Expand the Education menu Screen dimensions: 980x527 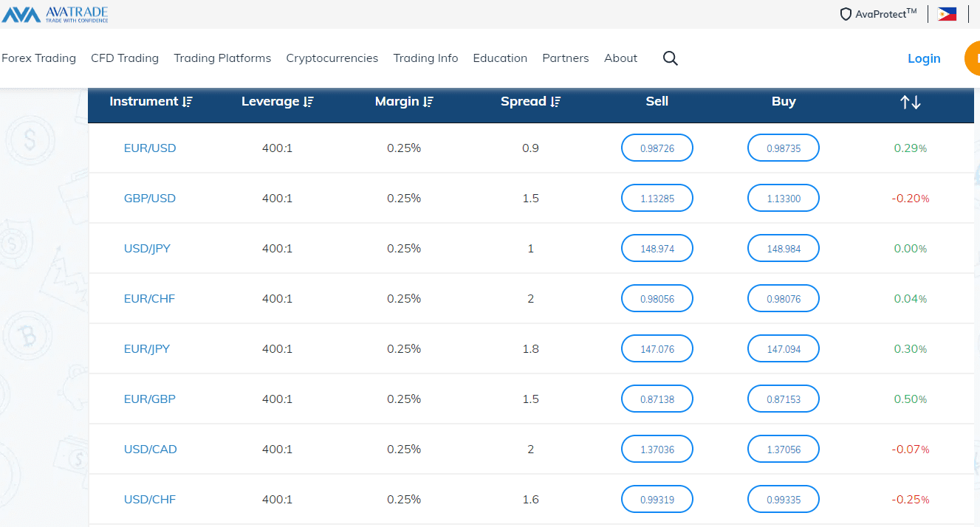500,58
